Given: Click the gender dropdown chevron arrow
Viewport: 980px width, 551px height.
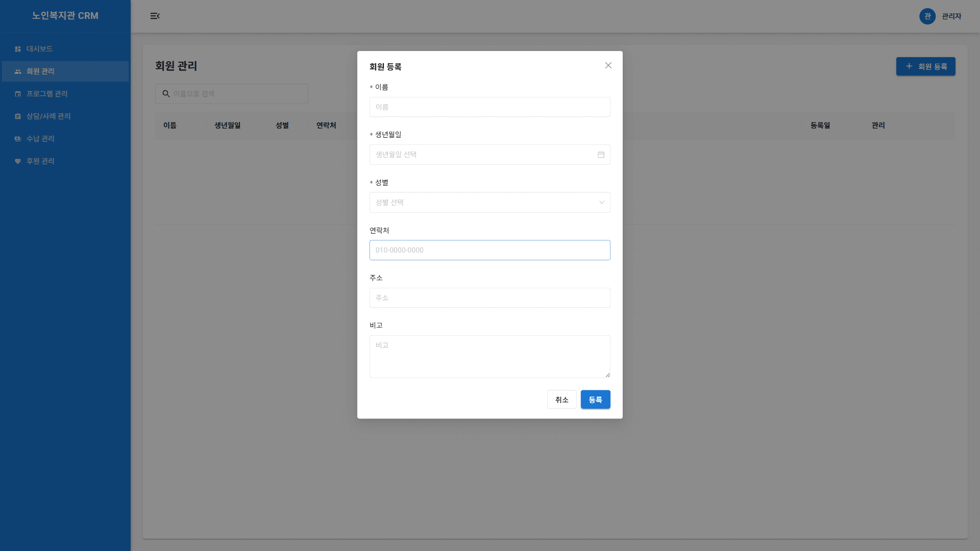Looking at the screenshot, I should 601,203.
